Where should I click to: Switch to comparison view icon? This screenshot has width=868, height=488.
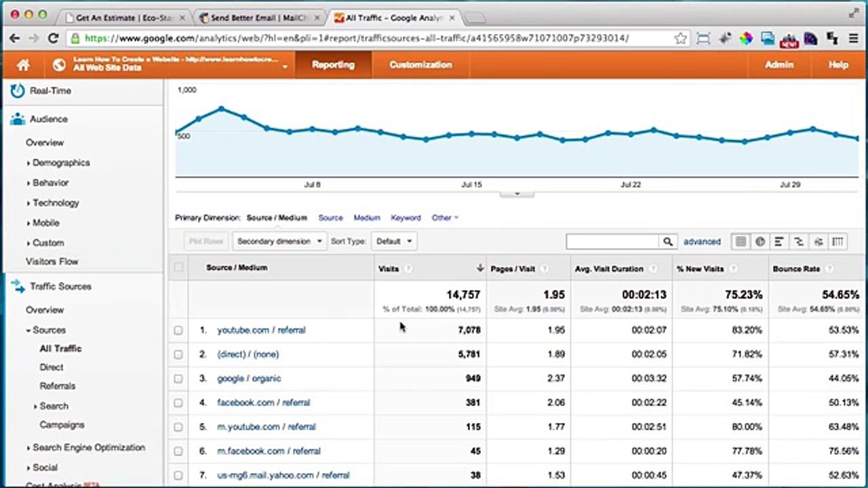(799, 241)
